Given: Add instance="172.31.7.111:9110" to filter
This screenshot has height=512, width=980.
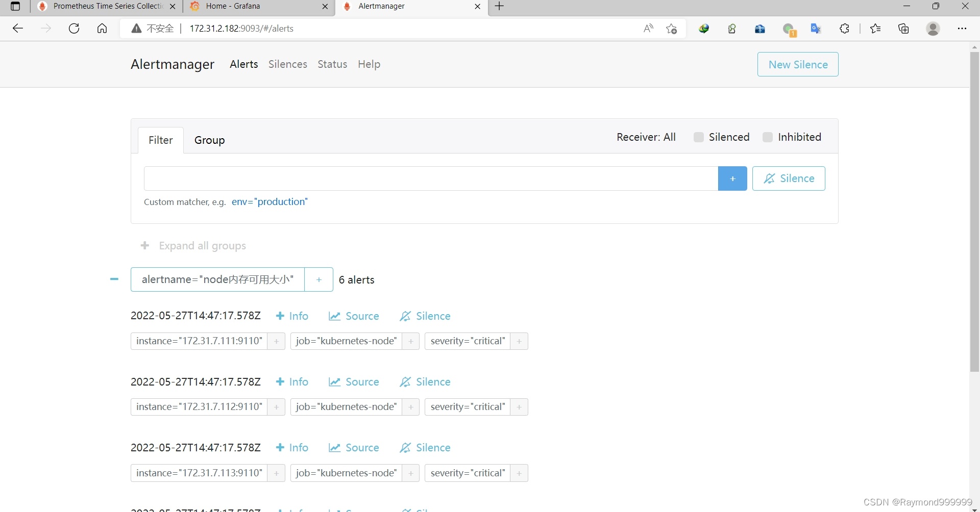Looking at the screenshot, I should [x=276, y=341].
